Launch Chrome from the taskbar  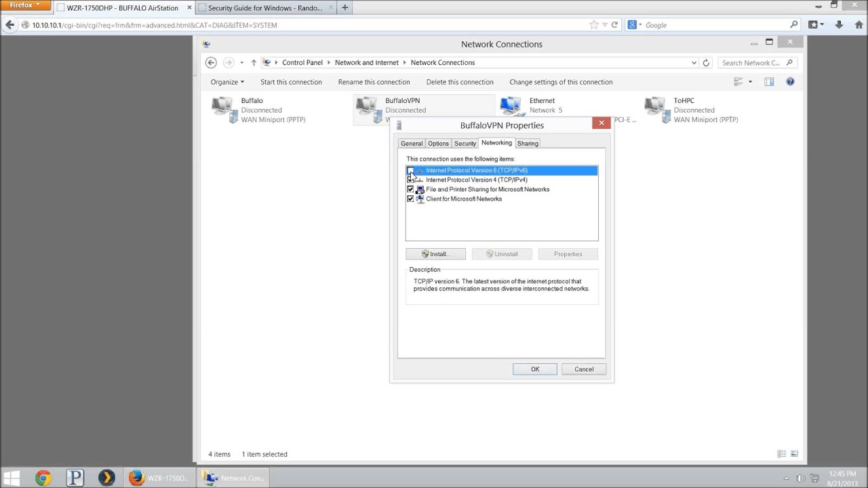pyautogui.click(x=43, y=478)
